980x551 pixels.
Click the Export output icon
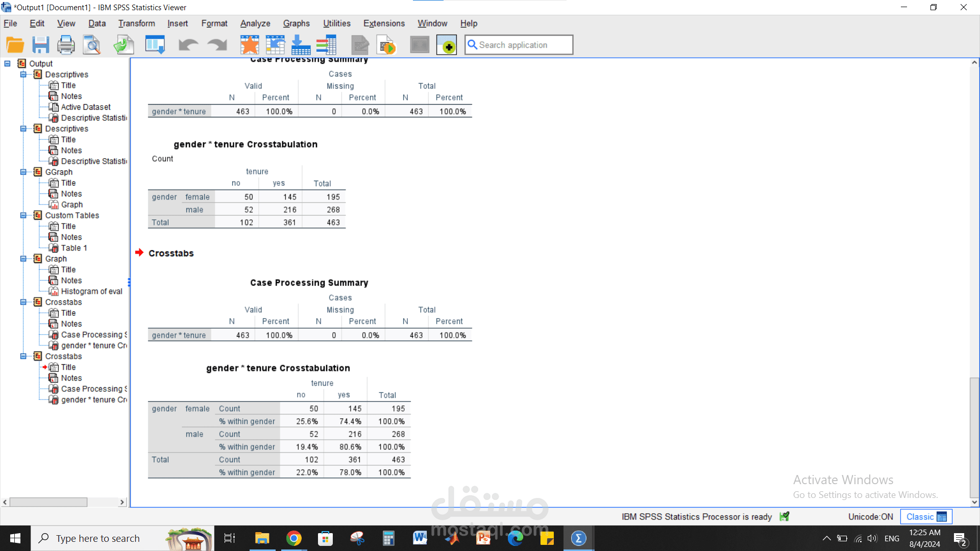(124, 45)
